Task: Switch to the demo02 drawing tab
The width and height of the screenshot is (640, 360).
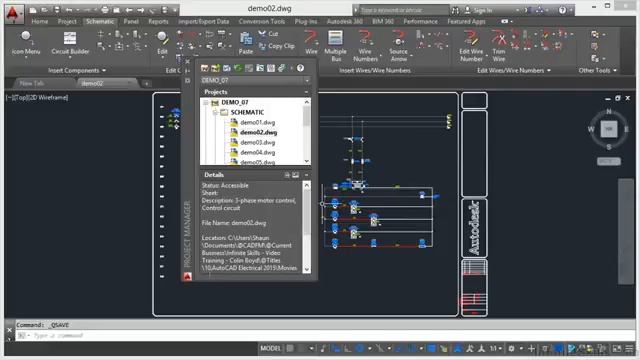Action: [x=107, y=83]
